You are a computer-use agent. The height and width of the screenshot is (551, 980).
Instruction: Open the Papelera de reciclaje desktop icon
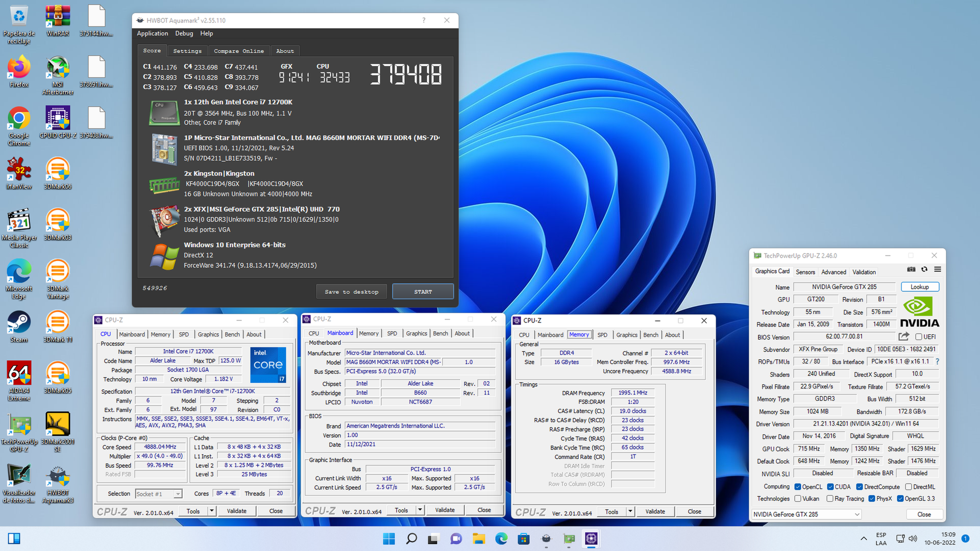pos(19,24)
